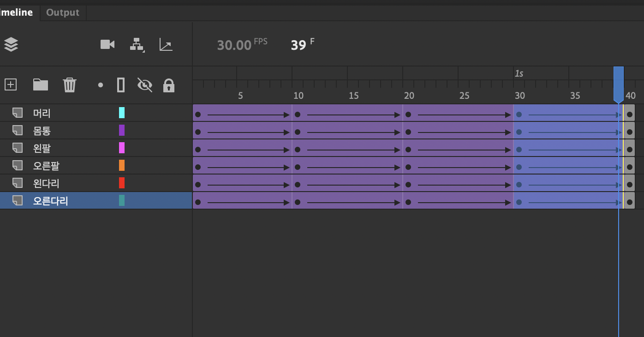The height and width of the screenshot is (337, 644).
Task: Click frame number 5 on the ruler
Action: point(240,96)
